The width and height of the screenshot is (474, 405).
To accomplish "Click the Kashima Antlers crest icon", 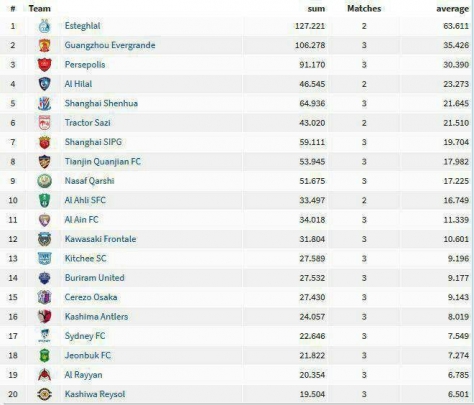I will (x=44, y=317).
